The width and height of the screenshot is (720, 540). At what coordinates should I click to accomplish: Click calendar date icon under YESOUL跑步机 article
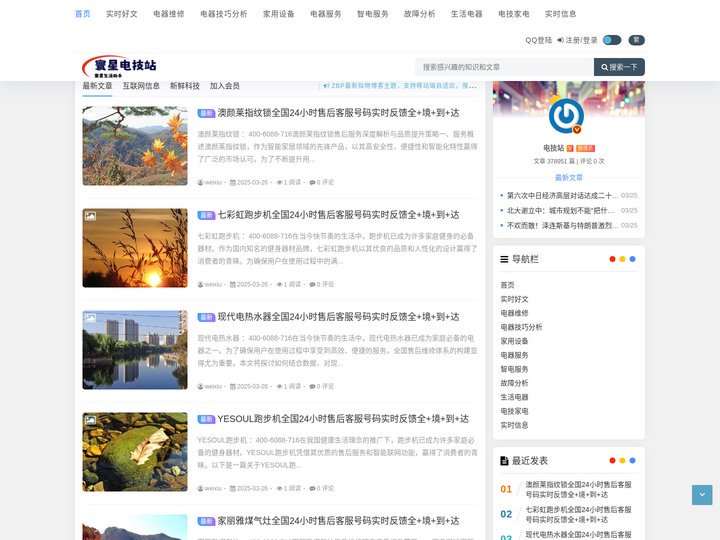pos(232,488)
